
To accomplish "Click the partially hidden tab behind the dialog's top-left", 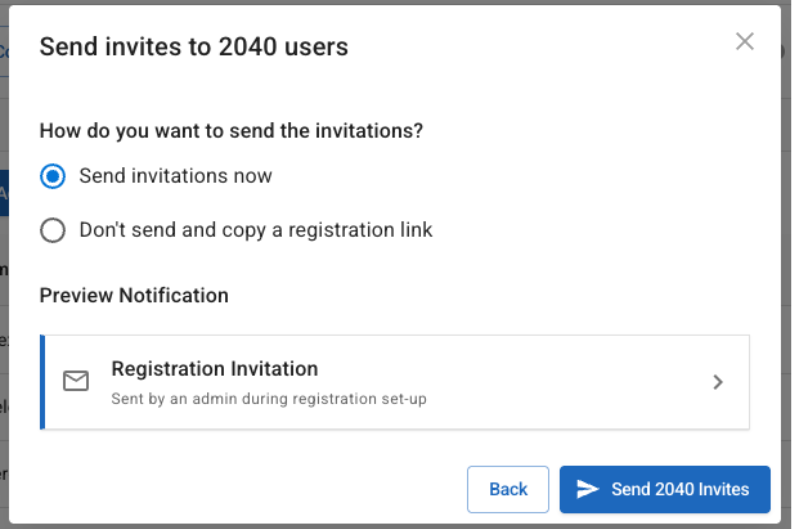I will tap(3, 52).
